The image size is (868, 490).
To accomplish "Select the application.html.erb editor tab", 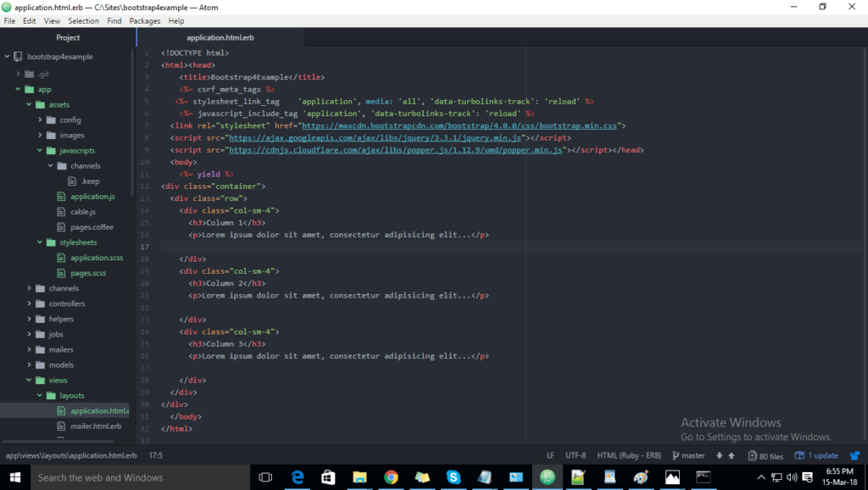I will pos(220,37).
